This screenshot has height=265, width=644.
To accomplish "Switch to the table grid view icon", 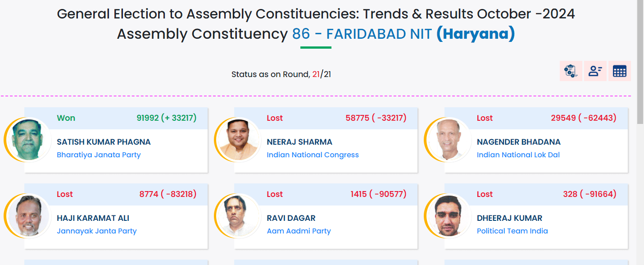I will [620, 71].
